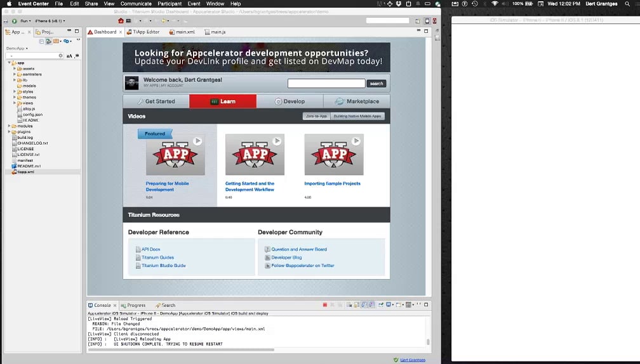Viewport: 640px width, 364px height.
Task: Expand the controllers folder
Action: coord(14,74)
